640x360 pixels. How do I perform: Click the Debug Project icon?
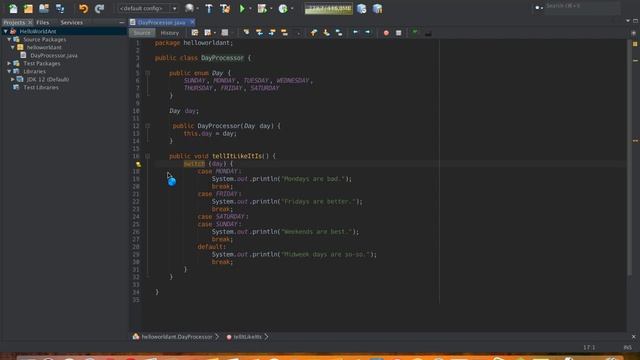coord(262,8)
